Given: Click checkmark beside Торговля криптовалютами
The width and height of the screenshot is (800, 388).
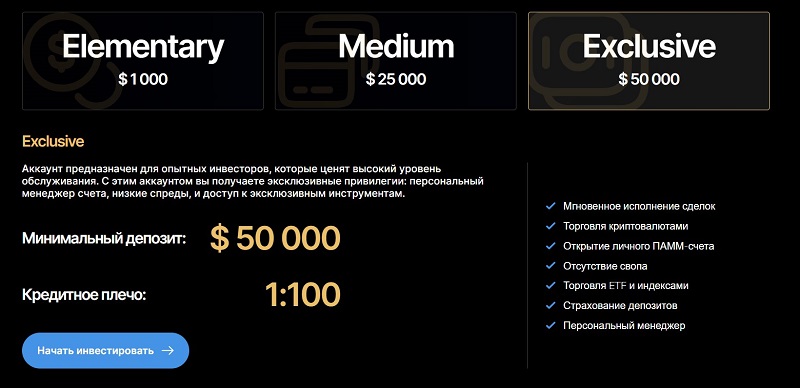Looking at the screenshot, I should click(551, 226).
